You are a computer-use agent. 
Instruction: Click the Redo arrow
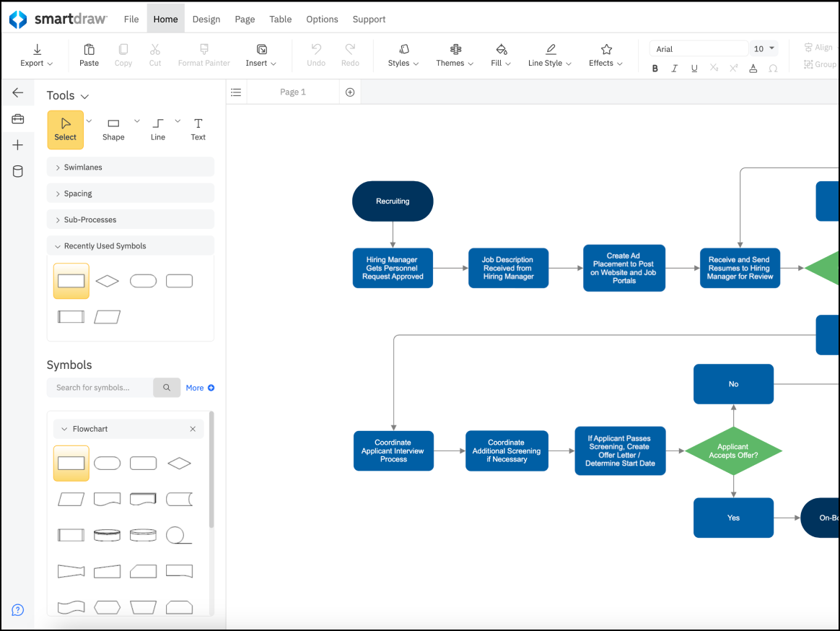(350, 49)
